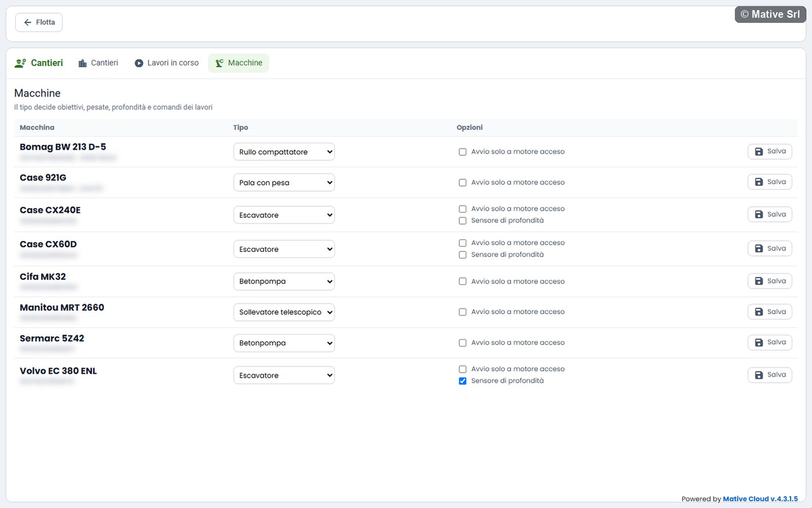
Task: Open the Rullo compattatore type dropdown
Action: (284, 152)
